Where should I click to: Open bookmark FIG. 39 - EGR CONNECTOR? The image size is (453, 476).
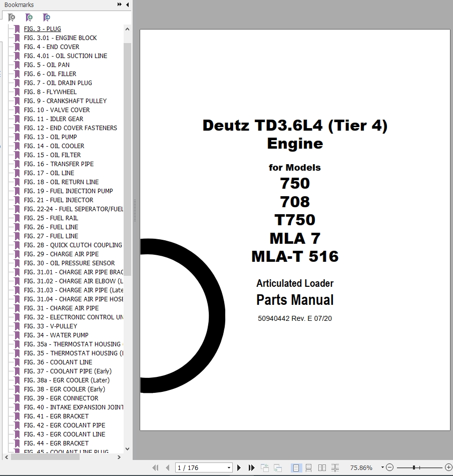61,398
